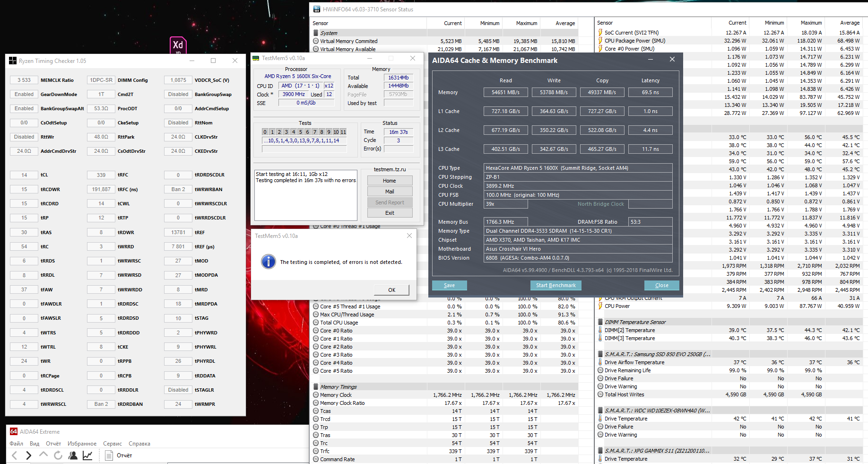
Task: Click the CPU Package Power lightning icon
Action: tap(600, 41)
